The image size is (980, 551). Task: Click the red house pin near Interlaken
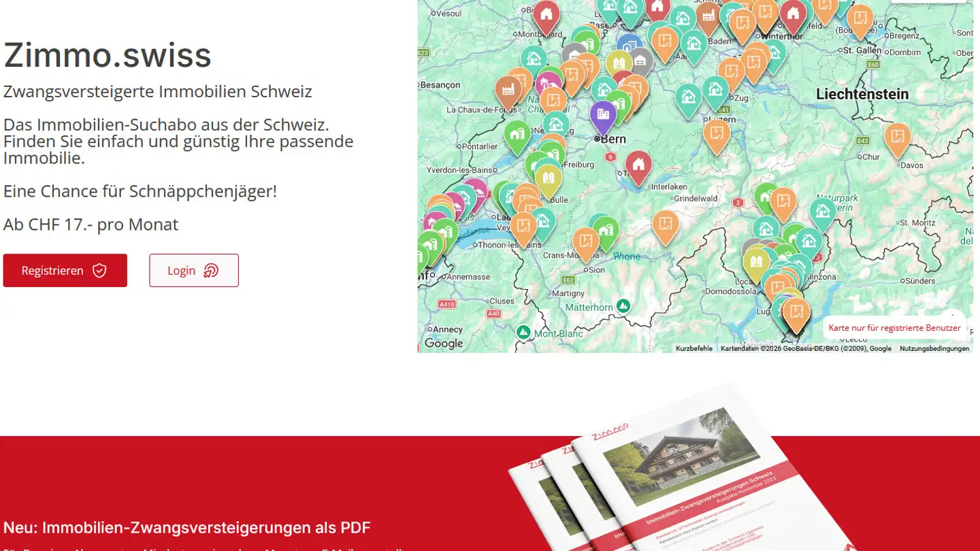[x=638, y=167]
